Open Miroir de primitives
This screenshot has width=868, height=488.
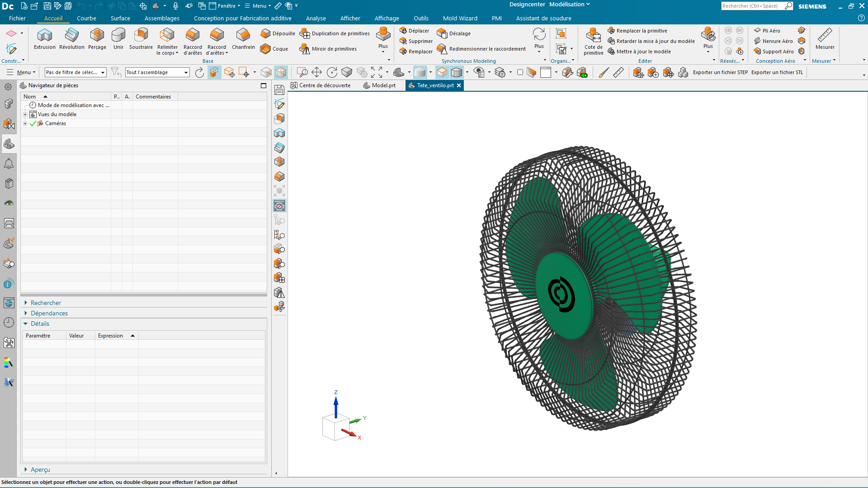coord(329,49)
